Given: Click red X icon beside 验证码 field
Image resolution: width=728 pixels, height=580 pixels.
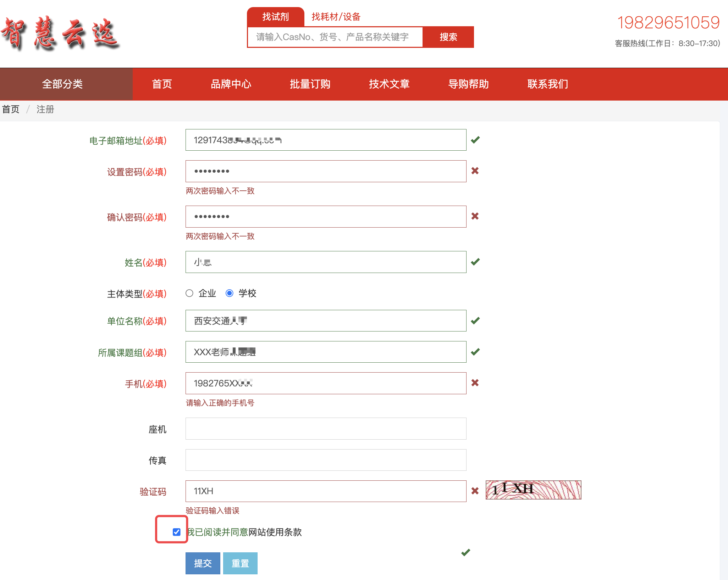Looking at the screenshot, I should 475,491.
